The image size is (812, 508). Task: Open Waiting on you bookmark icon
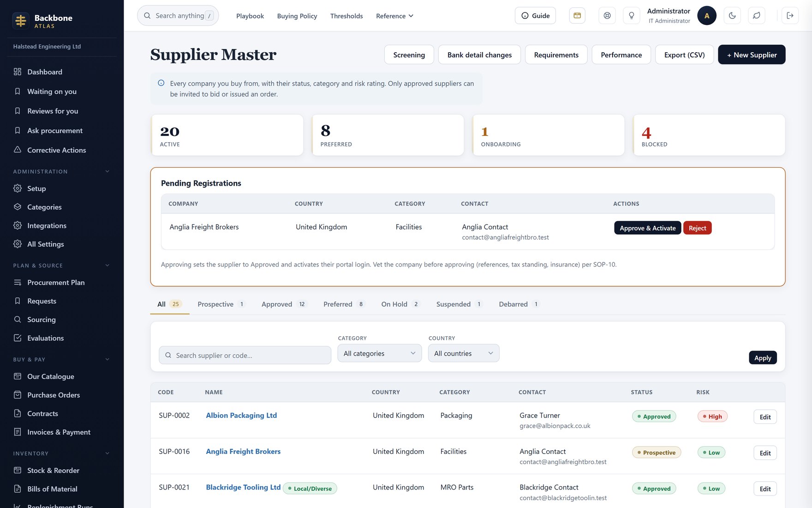18,91
